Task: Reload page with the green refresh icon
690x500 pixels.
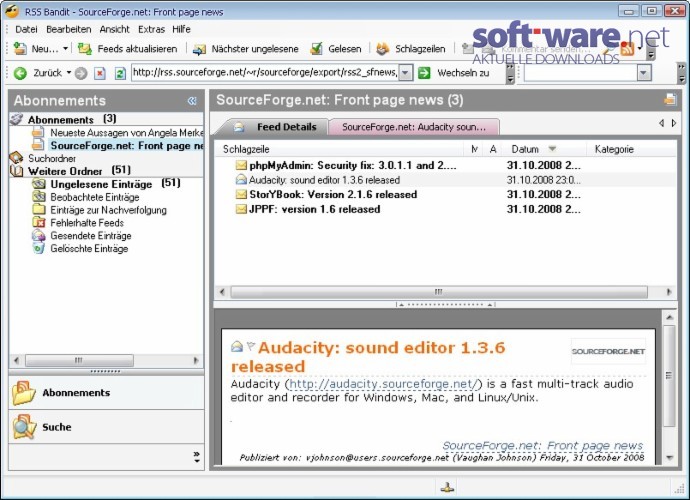Action: coord(120,73)
